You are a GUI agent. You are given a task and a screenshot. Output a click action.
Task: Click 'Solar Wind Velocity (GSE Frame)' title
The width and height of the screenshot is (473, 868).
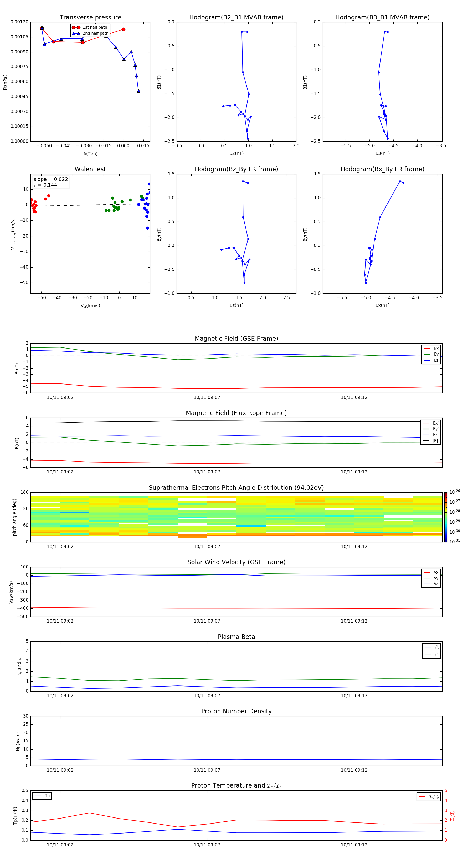(236, 562)
